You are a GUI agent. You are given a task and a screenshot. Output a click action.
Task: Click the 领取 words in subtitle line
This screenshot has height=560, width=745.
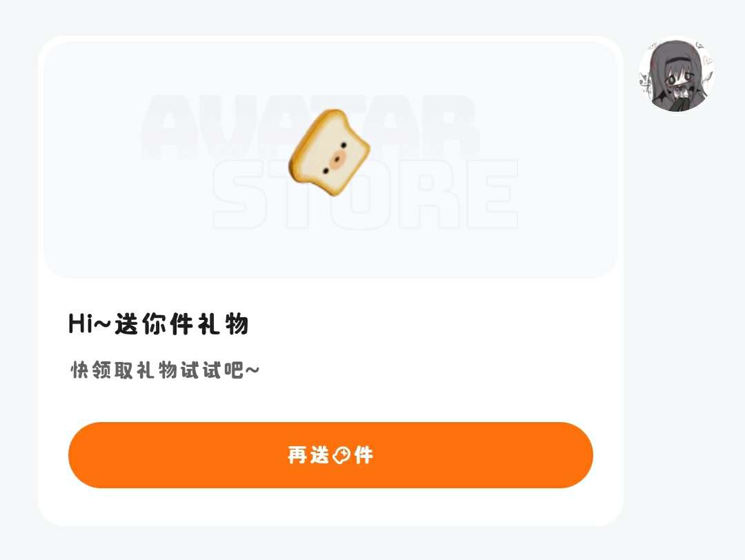pos(113,370)
